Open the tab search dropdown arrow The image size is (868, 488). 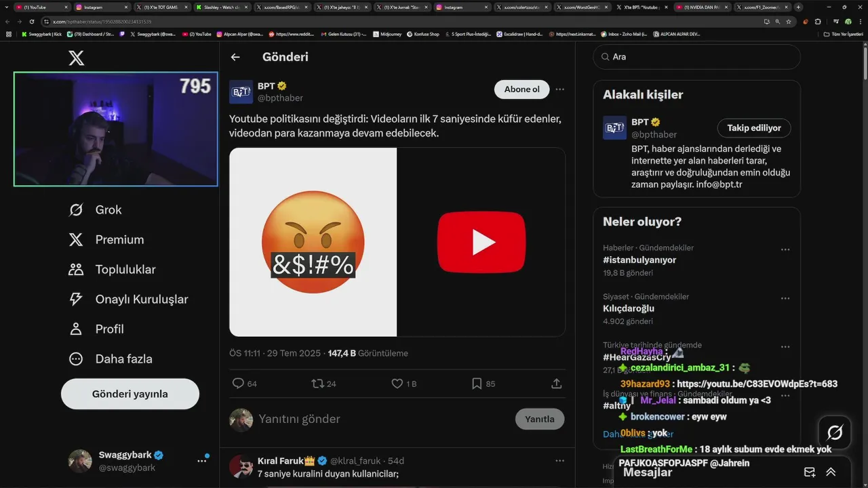pos(7,7)
